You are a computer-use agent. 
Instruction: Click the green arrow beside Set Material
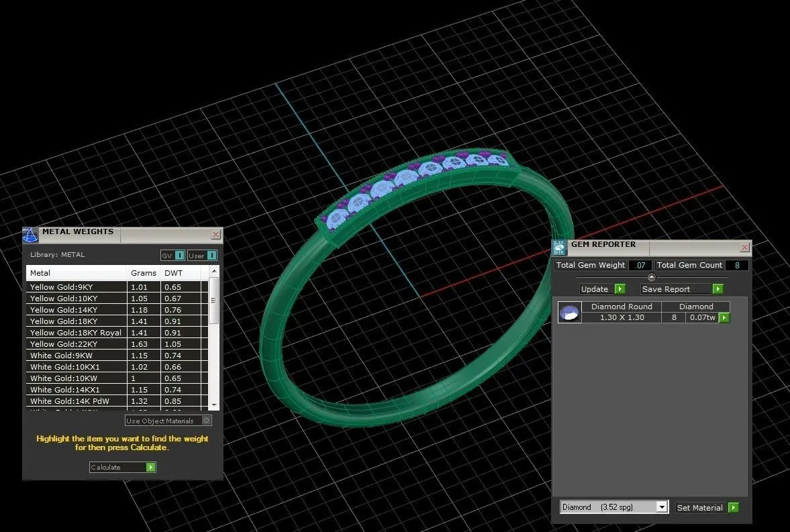(734, 507)
